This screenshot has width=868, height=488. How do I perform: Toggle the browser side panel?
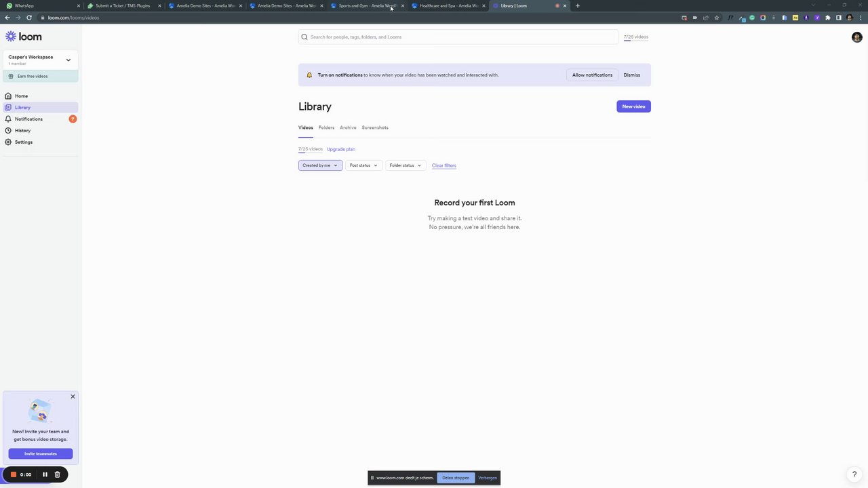tap(839, 18)
